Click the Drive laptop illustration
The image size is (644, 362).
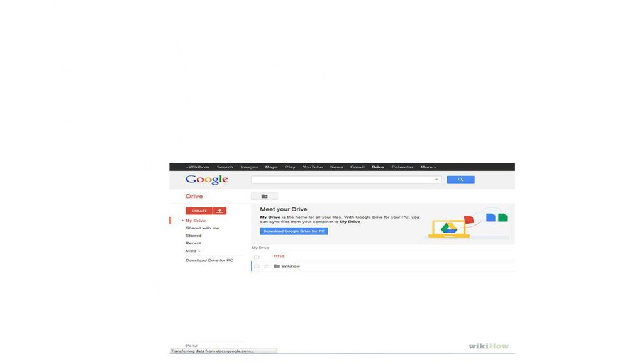pyautogui.click(x=448, y=229)
